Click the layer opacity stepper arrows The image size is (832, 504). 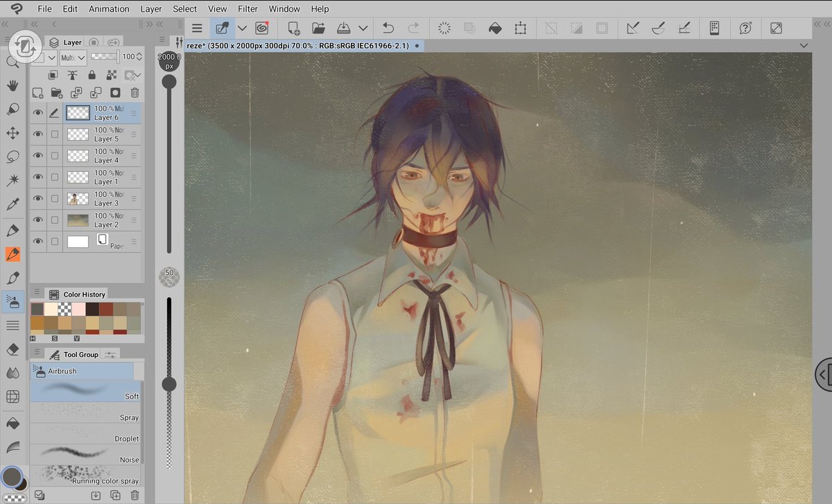[140, 57]
